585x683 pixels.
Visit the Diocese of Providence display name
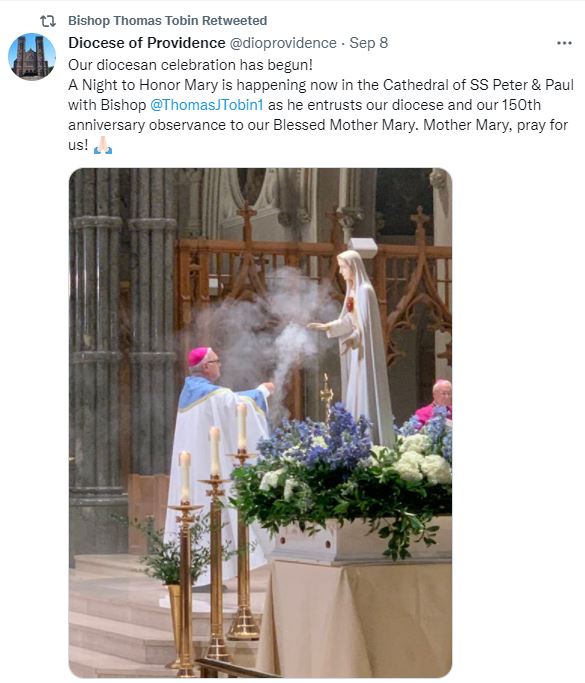(x=147, y=43)
